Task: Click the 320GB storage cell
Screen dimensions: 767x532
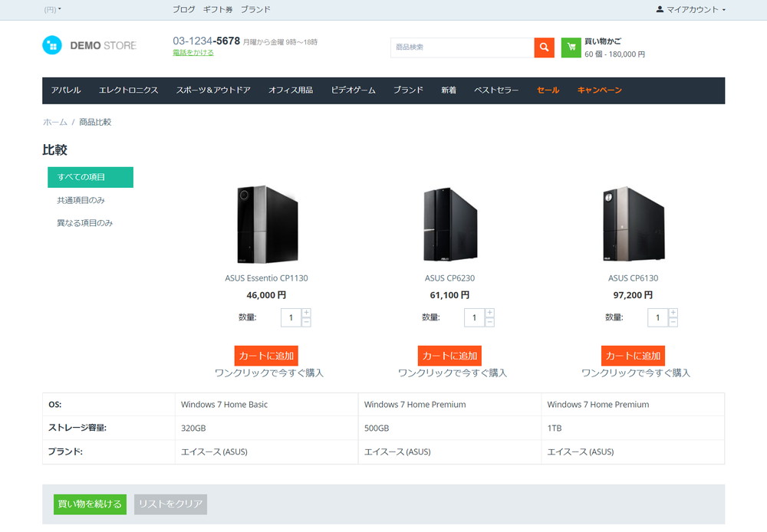Action: [x=266, y=428]
